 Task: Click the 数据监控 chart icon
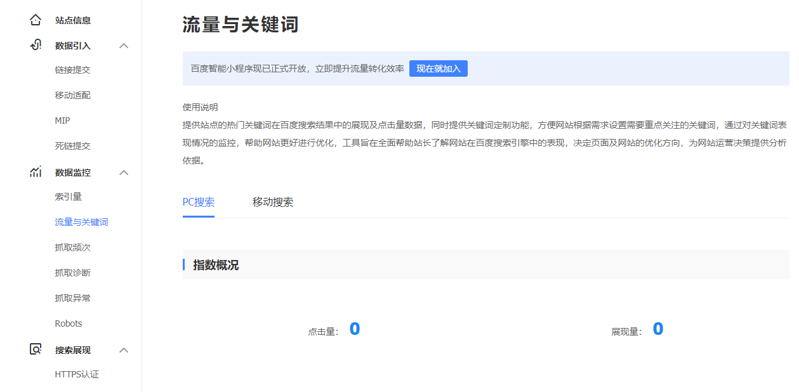tap(35, 172)
